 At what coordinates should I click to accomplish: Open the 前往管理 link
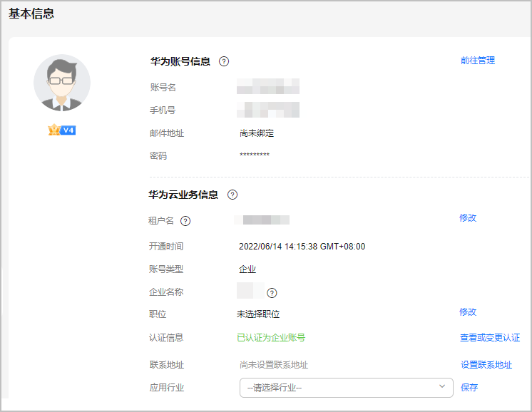coord(477,61)
